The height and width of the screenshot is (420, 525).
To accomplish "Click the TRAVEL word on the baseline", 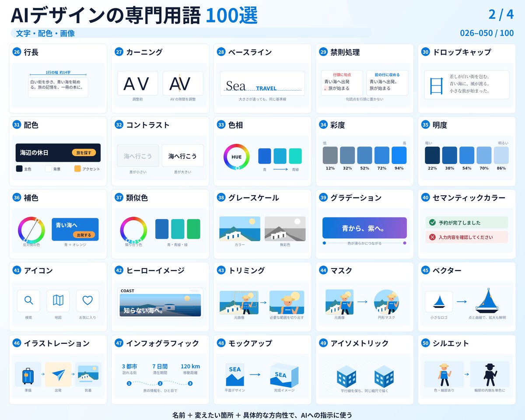I will pyautogui.click(x=266, y=88).
